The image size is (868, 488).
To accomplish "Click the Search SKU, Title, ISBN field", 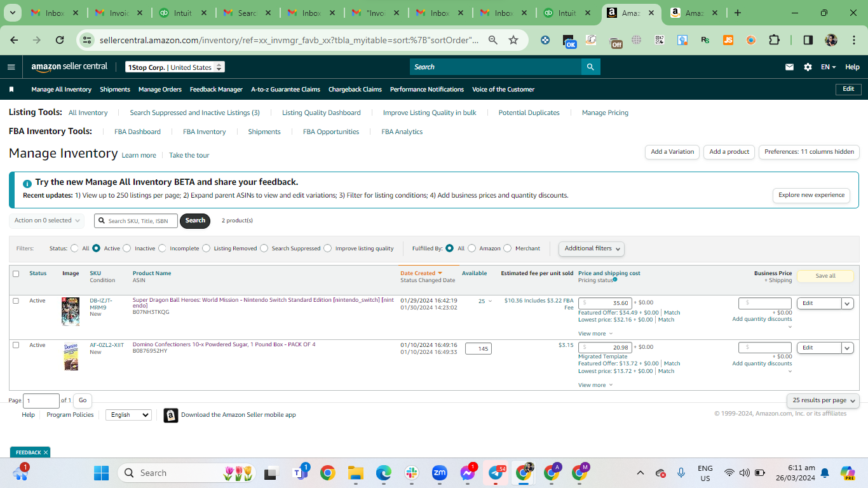I will point(136,220).
